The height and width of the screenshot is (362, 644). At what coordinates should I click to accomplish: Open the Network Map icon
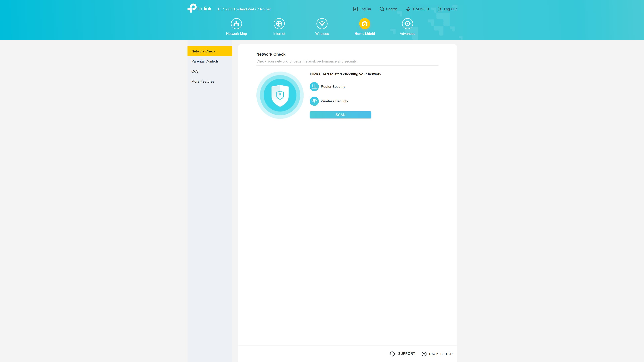click(236, 24)
